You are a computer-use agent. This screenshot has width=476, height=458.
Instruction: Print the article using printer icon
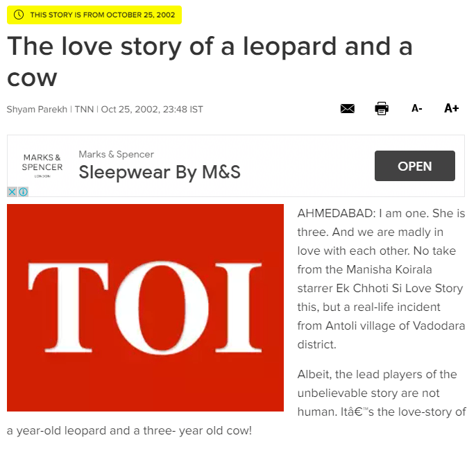coord(382,108)
